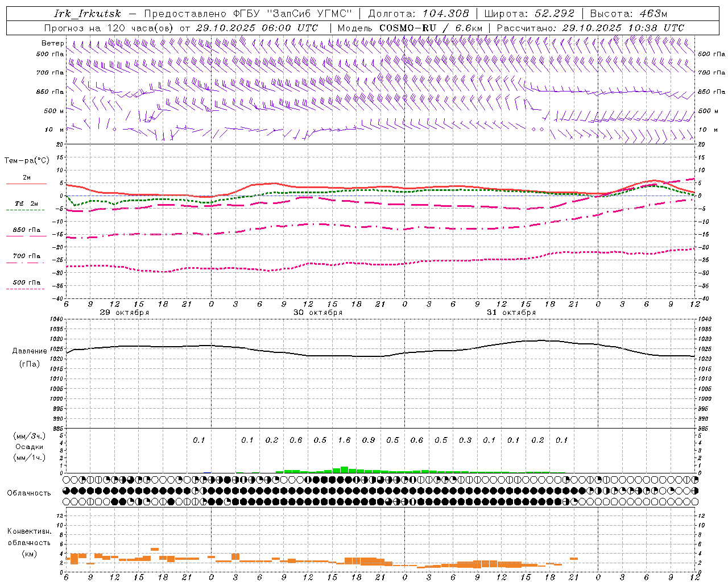Select the "Высота: 463м" elevation text
The image size is (728, 582).
[x=628, y=14]
